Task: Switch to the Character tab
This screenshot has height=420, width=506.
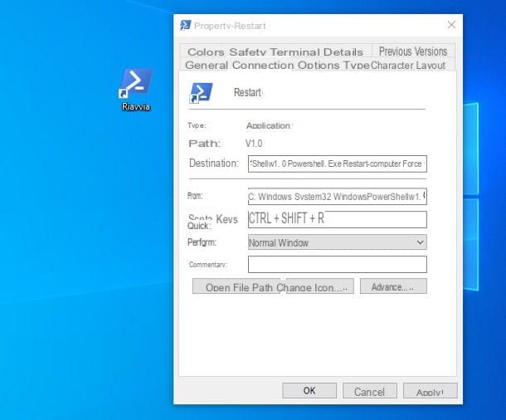Action: click(x=392, y=65)
